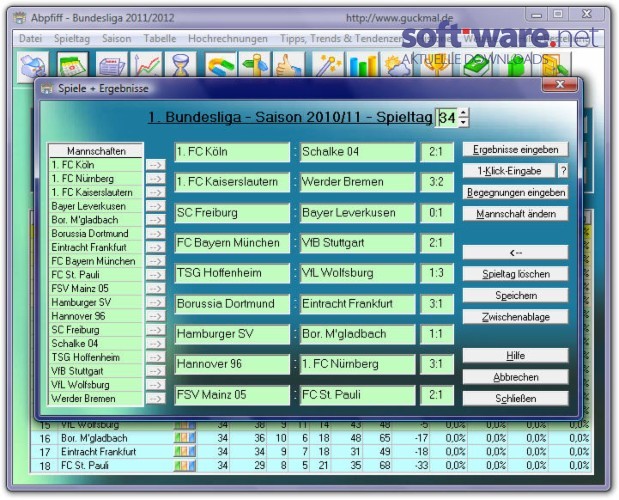Click the Mannschaften list header
The width and height of the screenshot is (619, 500).
(96, 151)
